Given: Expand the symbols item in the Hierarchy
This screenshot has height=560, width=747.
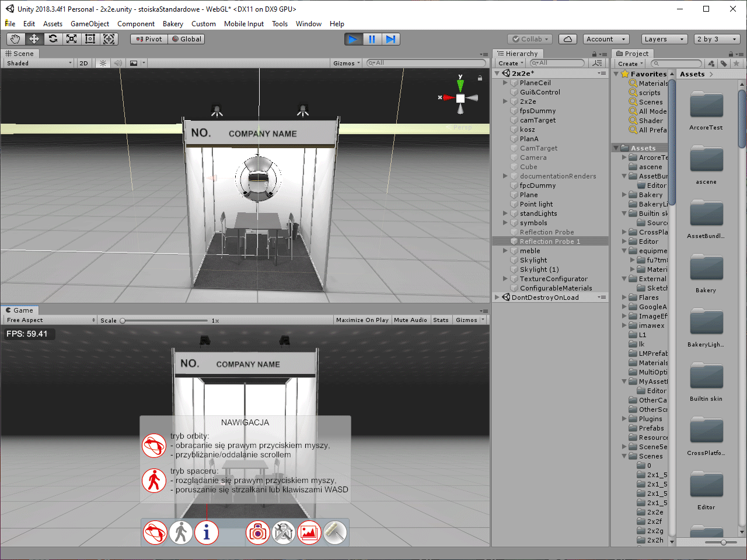Looking at the screenshot, I should (505, 222).
